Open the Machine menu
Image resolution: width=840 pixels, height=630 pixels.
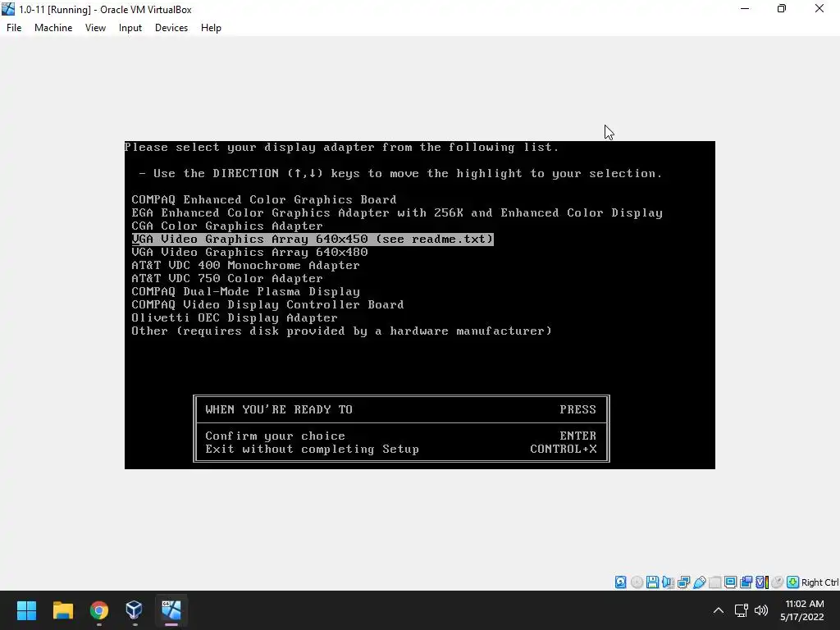pyautogui.click(x=53, y=28)
